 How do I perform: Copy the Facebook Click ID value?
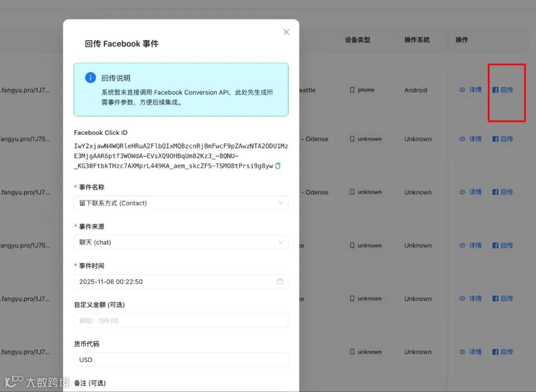coord(278,166)
